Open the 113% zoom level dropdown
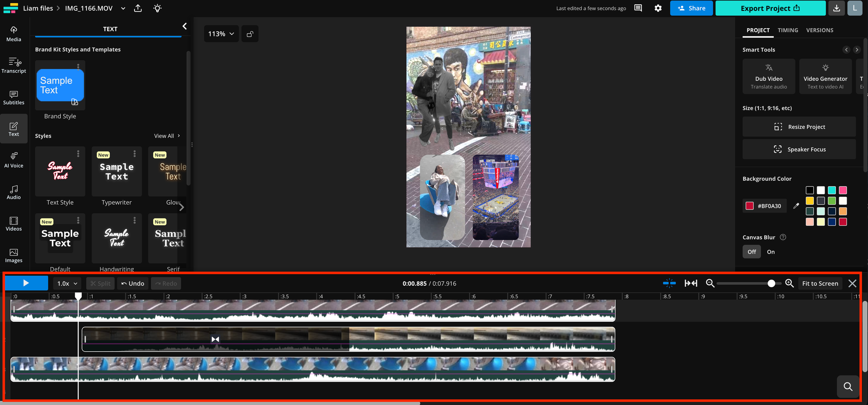The width and height of the screenshot is (868, 405). pyautogui.click(x=221, y=34)
